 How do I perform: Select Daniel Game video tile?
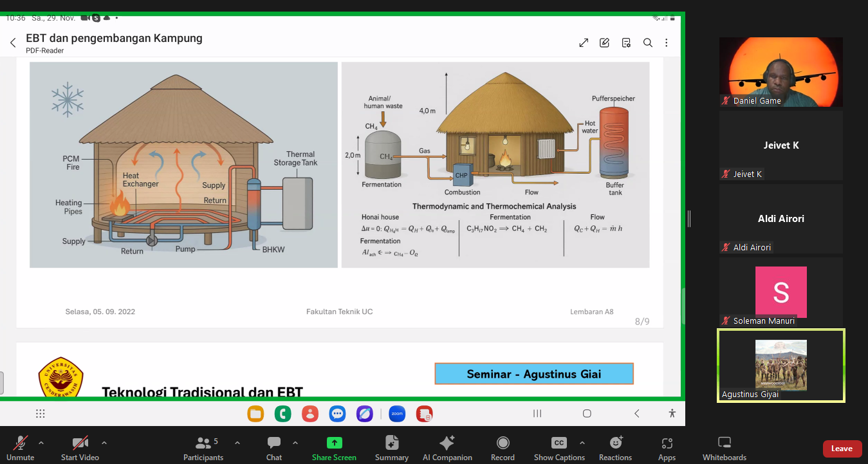click(x=781, y=72)
